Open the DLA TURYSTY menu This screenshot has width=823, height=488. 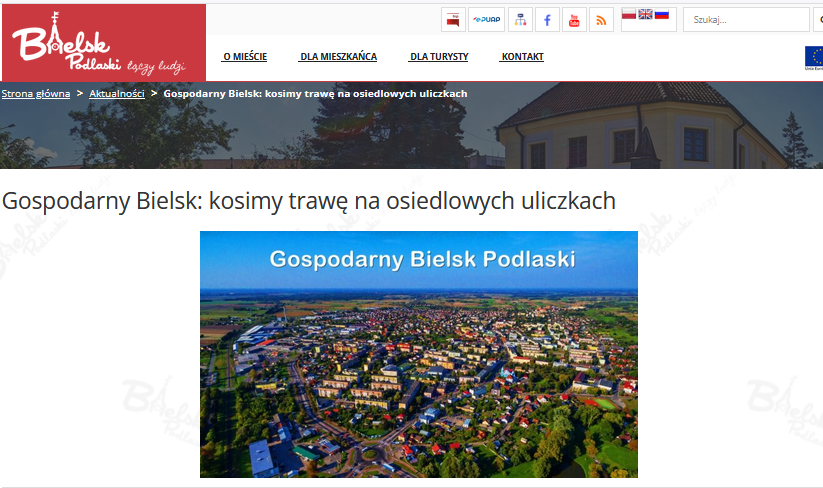pyautogui.click(x=439, y=57)
